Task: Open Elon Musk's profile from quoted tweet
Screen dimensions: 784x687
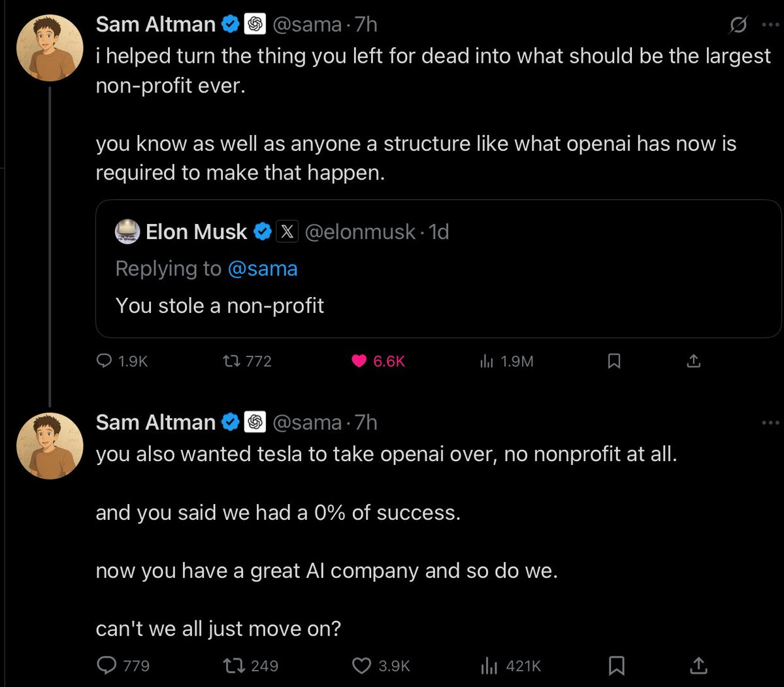Action: click(x=196, y=232)
